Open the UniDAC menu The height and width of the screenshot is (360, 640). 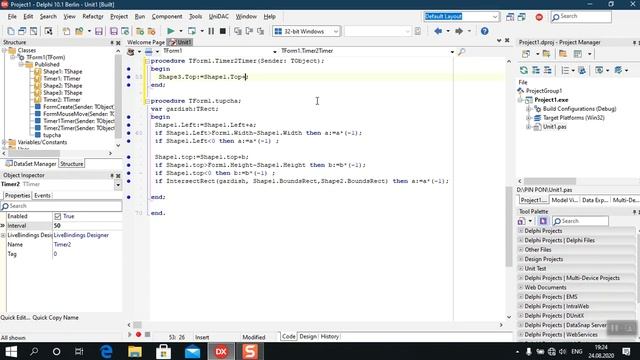coord(219,16)
